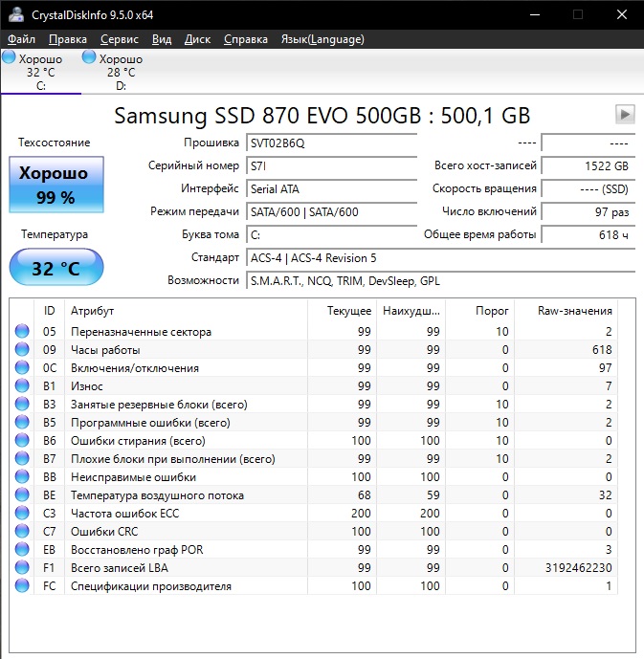Click the blue orb for Переназначенные сектора row
Viewport: 644px width, 659px height.
point(22,332)
